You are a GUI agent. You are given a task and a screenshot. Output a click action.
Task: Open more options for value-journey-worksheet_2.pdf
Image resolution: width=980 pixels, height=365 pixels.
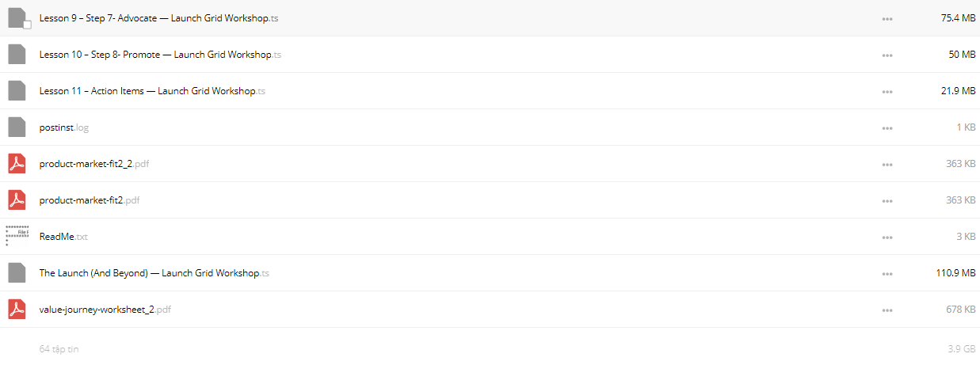pyautogui.click(x=887, y=310)
